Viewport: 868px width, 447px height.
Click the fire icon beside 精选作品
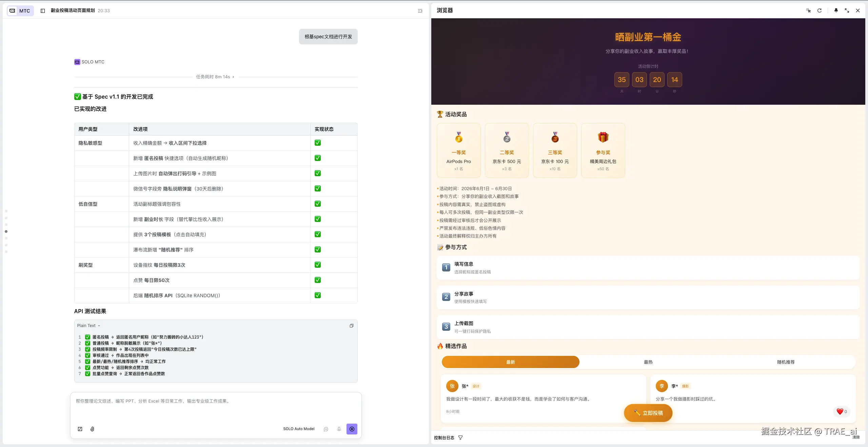point(440,346)
